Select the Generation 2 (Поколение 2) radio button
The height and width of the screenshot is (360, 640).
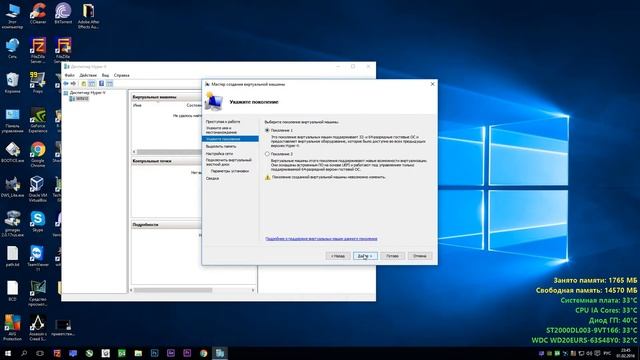point(267,154)
